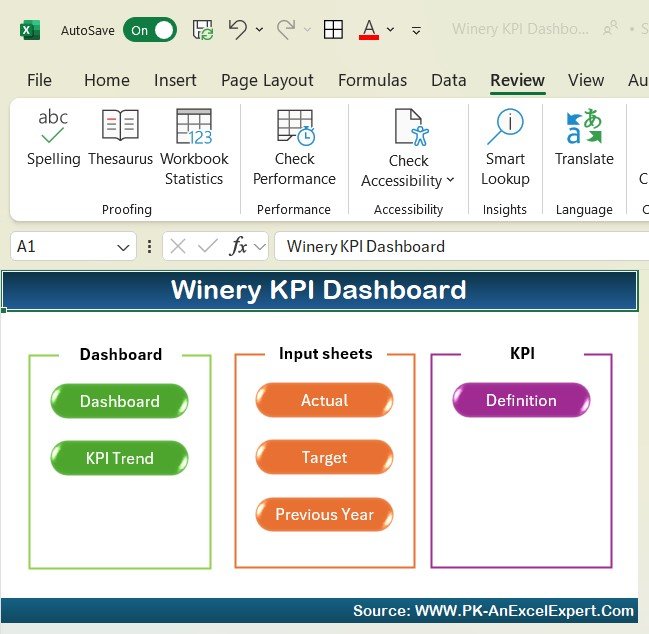This screenshot has width=649, height=634.
Task: Click the Check Accessibility icon
Action: coord(411,128)
